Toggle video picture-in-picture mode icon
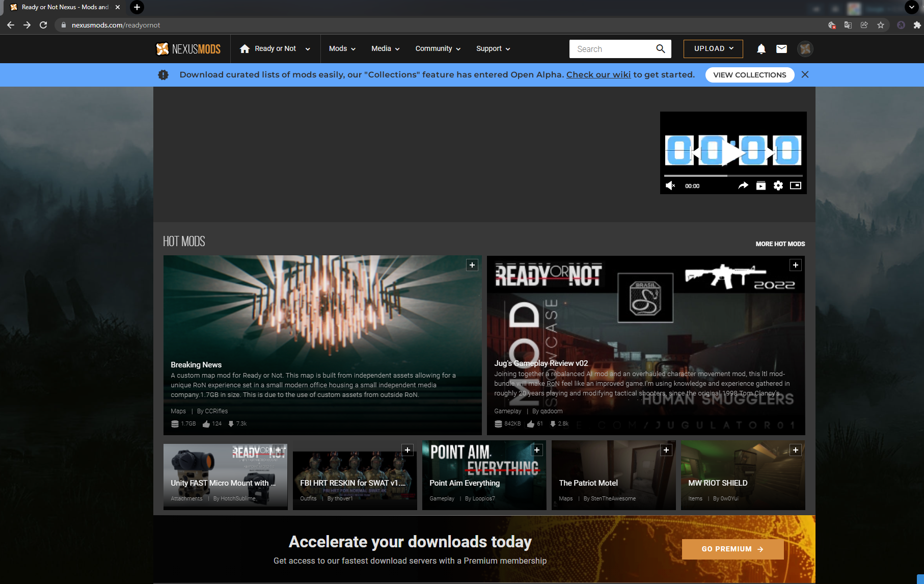The height and width of the screenshot is (584, 924). click(x=795, y=185)
